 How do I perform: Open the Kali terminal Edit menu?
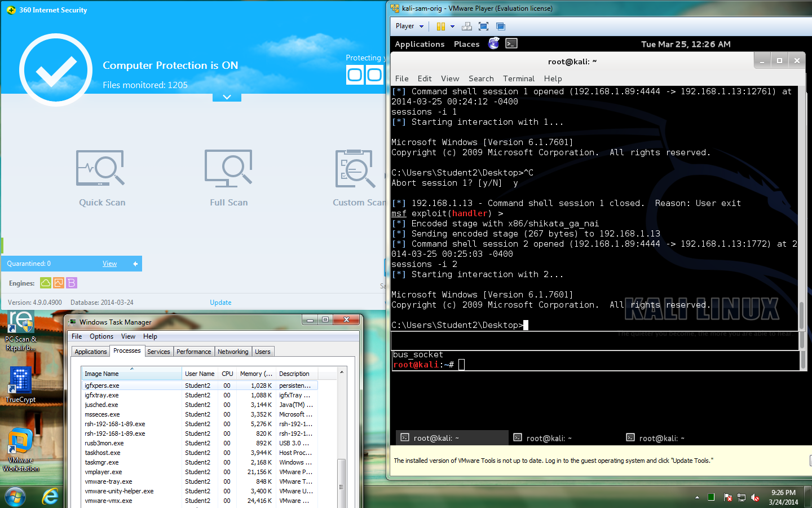(425, 78)
